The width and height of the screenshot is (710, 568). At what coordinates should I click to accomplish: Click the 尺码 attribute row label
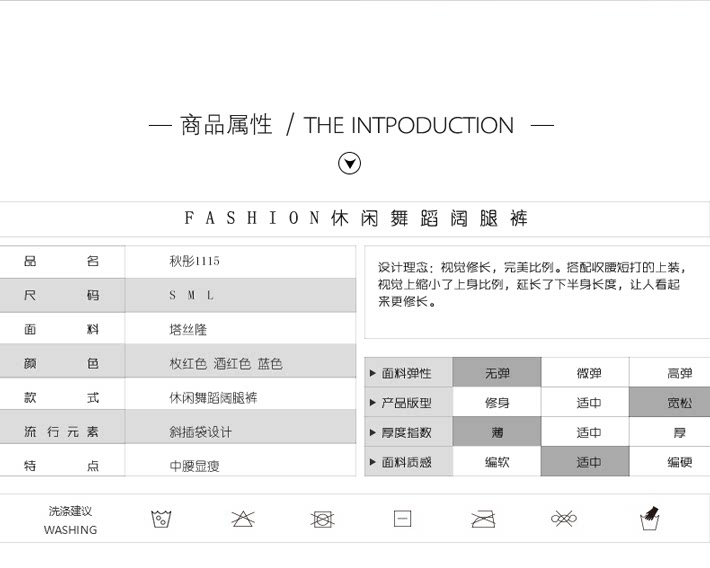[x=62, y=296]
